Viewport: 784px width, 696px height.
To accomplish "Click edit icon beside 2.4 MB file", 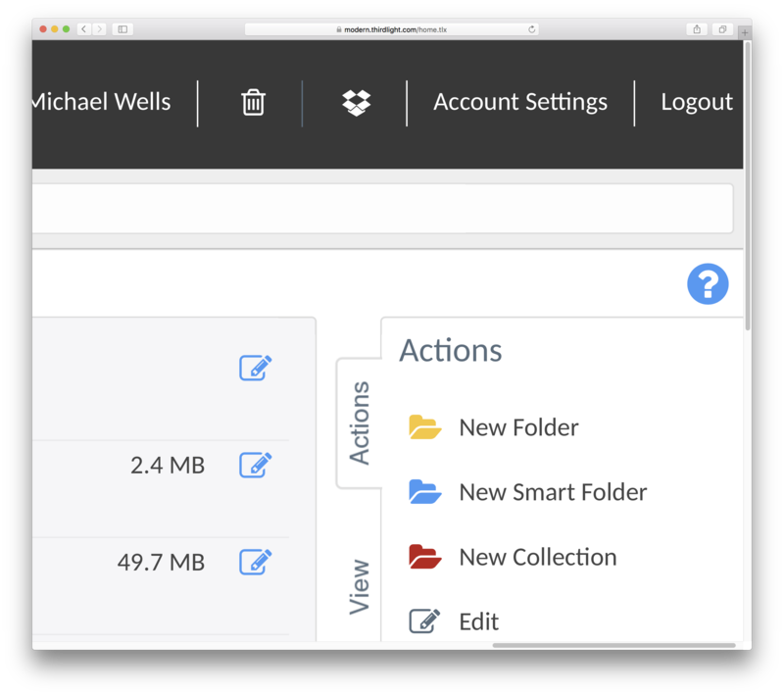I will [x=256, y=465].
